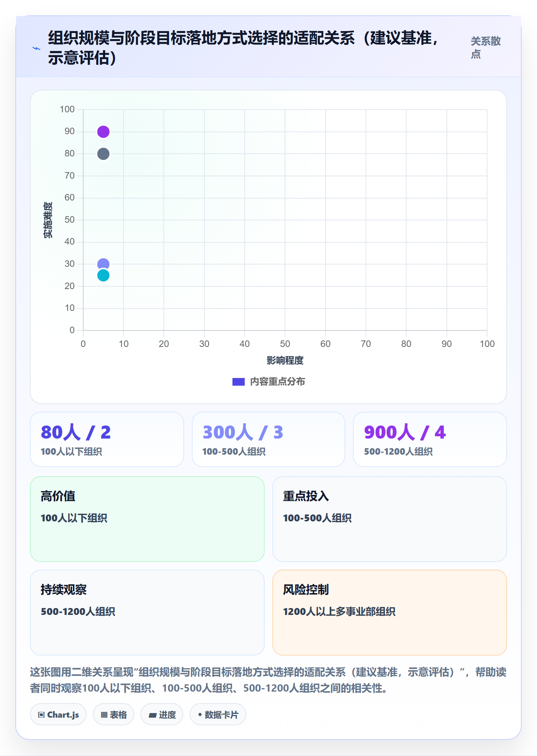Click the 实施难度 y-axis title
This screenshot has width=537, height=756.
48,220
